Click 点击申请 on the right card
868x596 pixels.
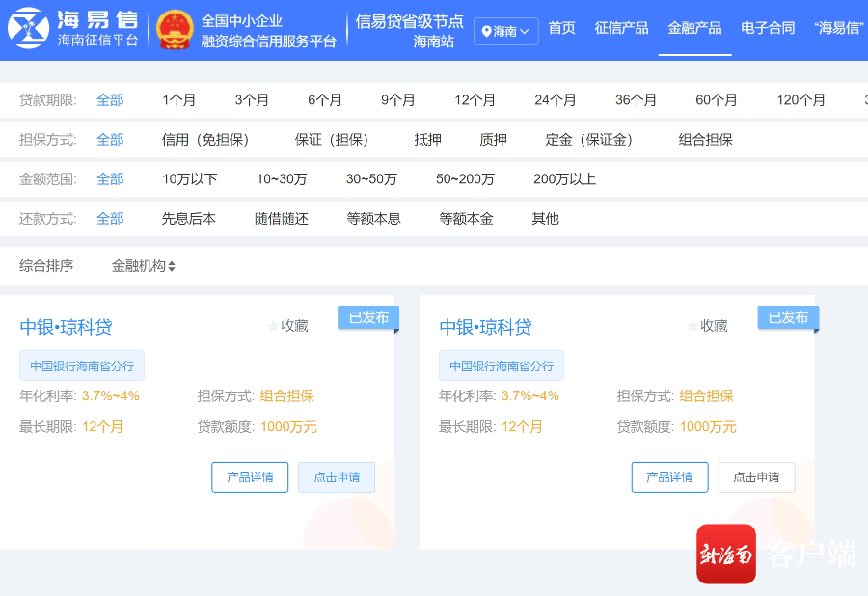point(757,477)
